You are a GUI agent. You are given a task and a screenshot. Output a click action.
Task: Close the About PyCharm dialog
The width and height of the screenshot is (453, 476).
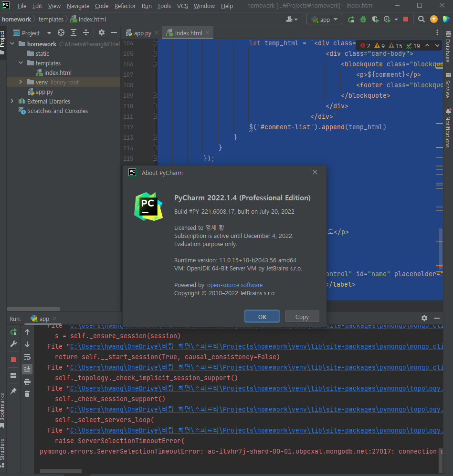pyautogui.click(x=315, y=173)
